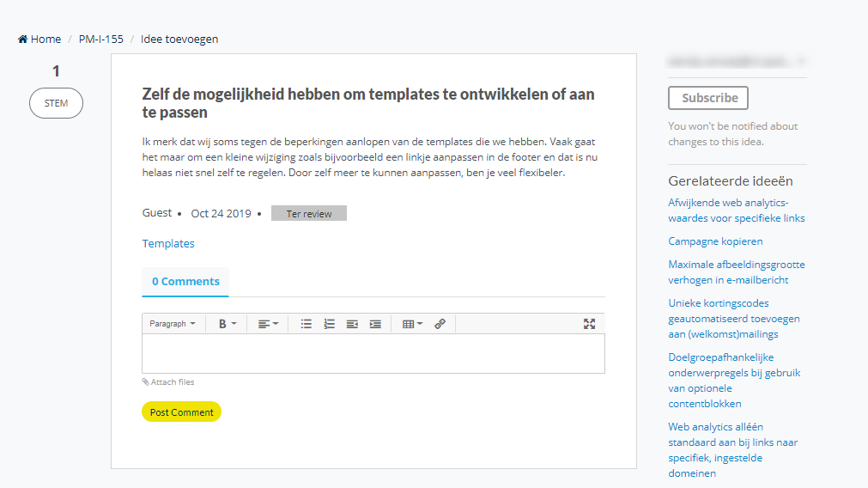Insert a bulleted list in comment
The height and width of the screenshot is (488, 868).
[x=307, y=324]
